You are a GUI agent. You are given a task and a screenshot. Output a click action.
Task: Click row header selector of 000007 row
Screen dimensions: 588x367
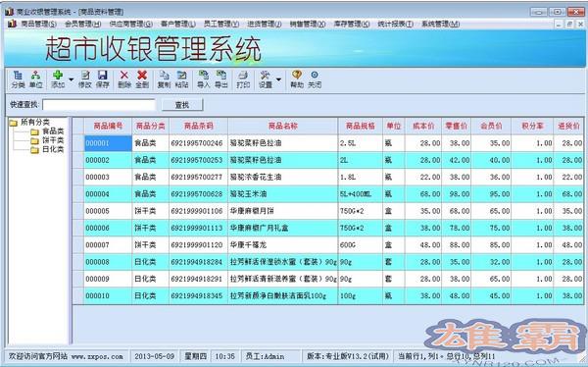[x=78, y=245]
